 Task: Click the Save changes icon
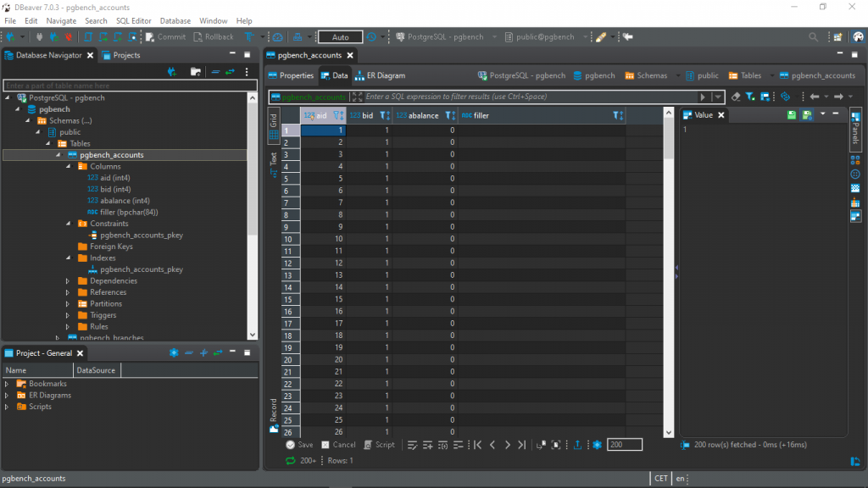299,445
